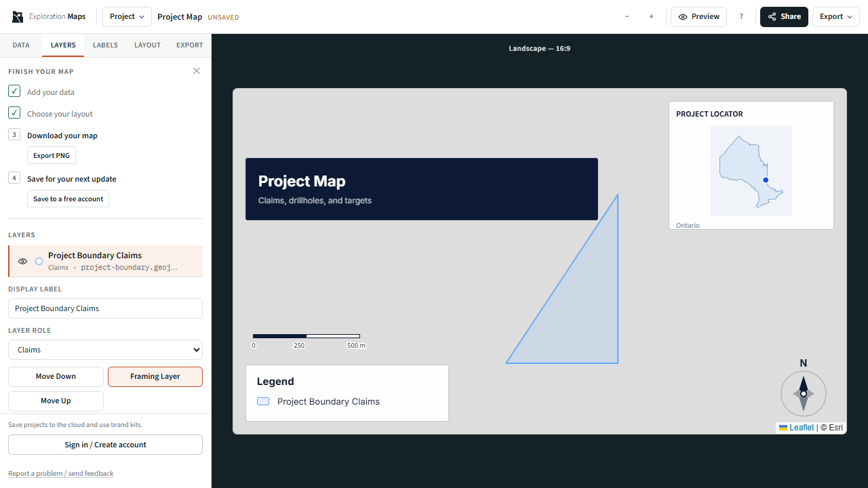Click the Exploration Maps logo icon
868x488 pixels.
point(18,17)
